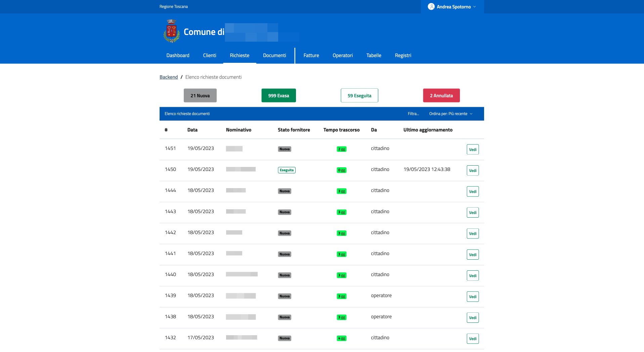The height and width of the screenshot is (352, 644).
Task: Follow the Backend breadcrumb link
Action: (x=169, y=77)
